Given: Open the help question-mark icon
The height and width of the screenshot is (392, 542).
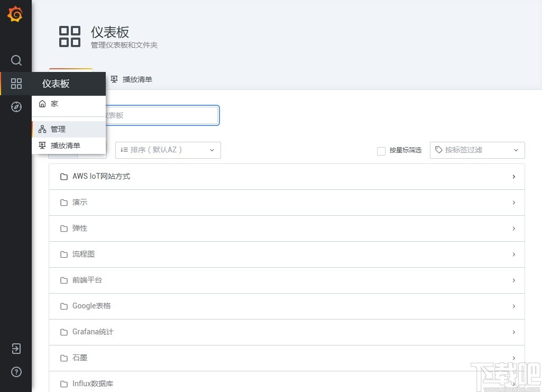Looking at the screenshot, I should (16, 372).
